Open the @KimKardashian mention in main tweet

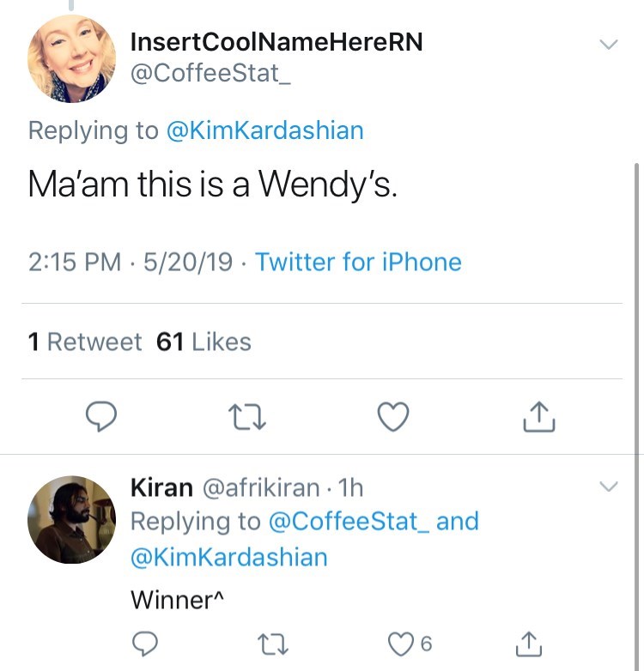[264, 130]
